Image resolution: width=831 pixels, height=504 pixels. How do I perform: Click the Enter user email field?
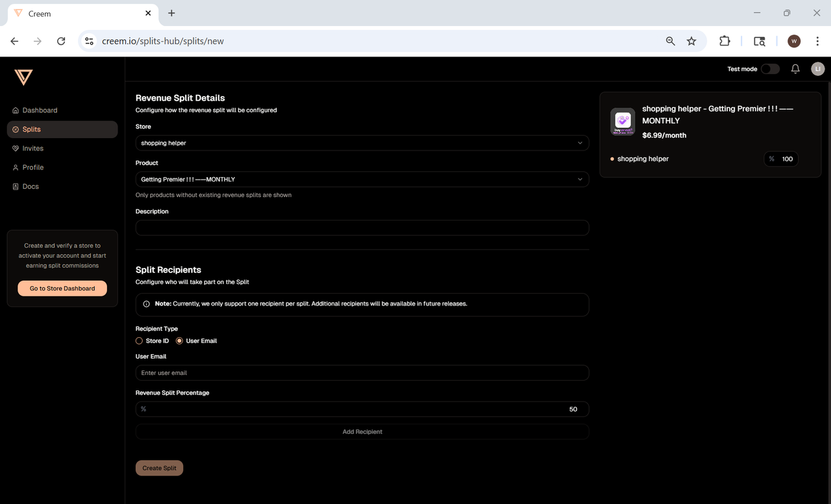click(x=362, y=373)
